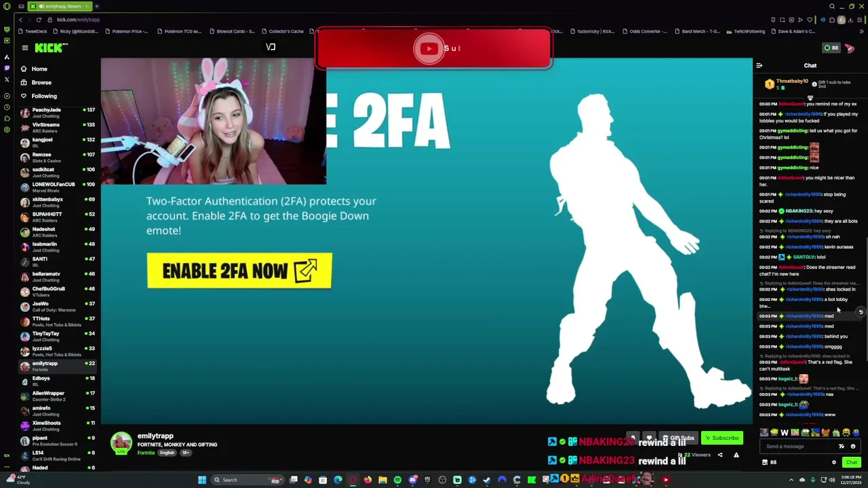Click the taskbar volume speaker icon

click(832, 480)
